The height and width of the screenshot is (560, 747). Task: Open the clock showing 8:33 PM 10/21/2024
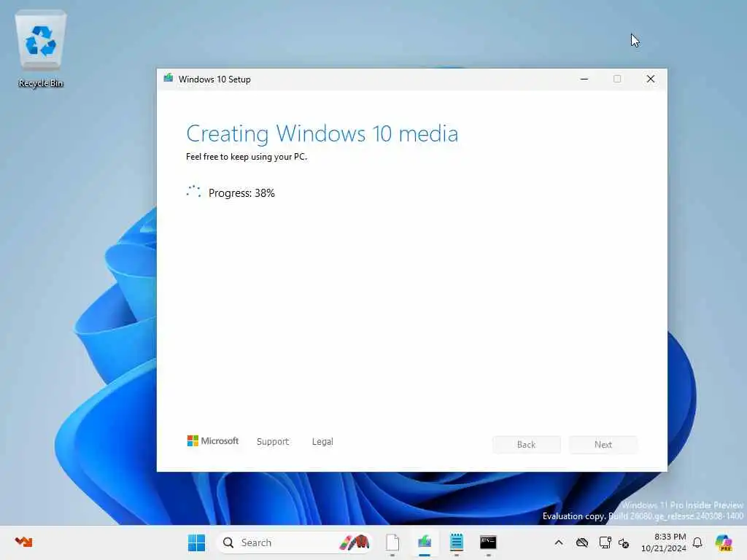tap(663, 542)
